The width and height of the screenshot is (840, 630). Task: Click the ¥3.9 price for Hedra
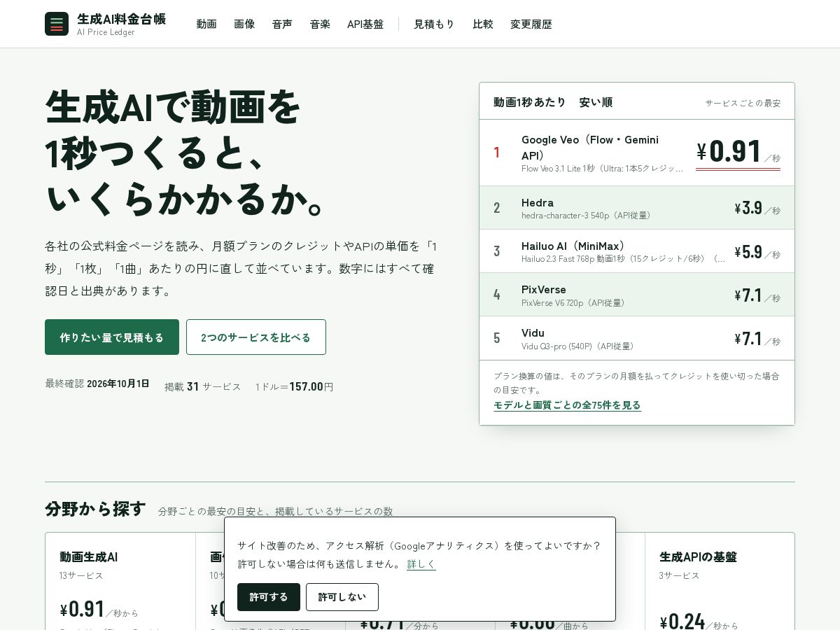757,208
